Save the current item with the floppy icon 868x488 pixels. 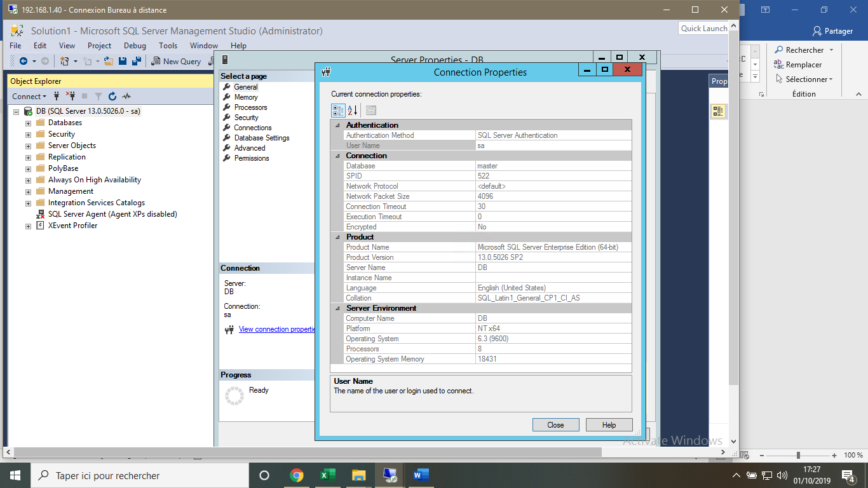click(123, 61)
